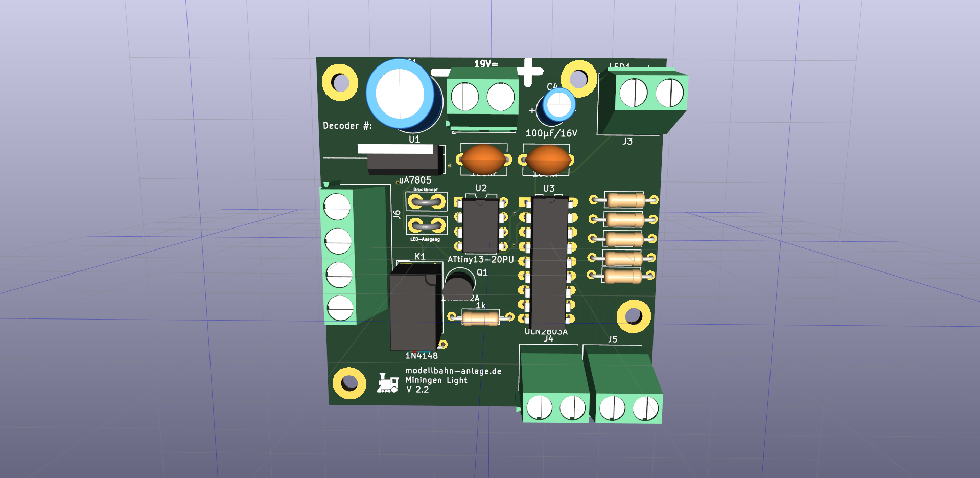Image resolution: width=980 pixels, height=478 pixels.
Task: Click the left orange ceramic capacitor
Action: click(483, 160)
